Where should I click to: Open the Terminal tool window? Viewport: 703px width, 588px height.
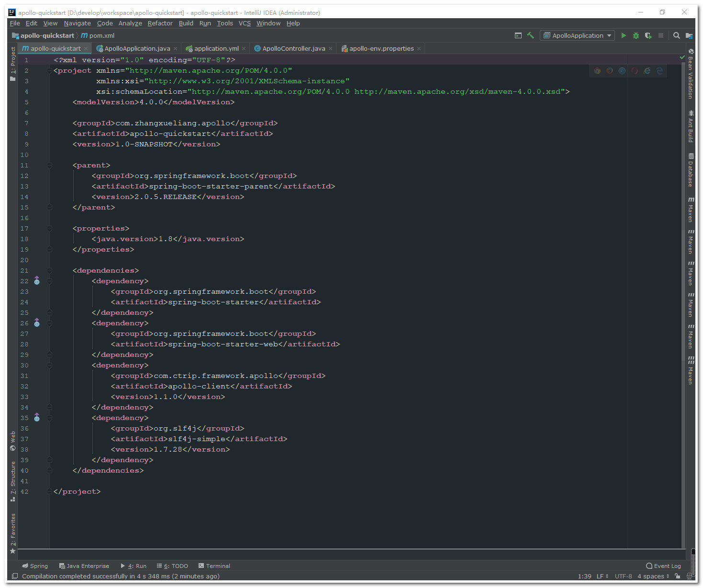[214, 566]
